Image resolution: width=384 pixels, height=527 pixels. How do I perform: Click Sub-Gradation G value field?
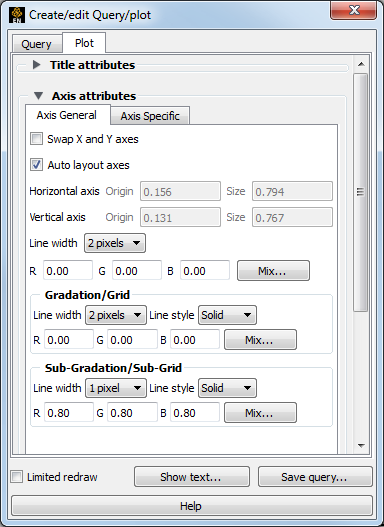tap(132, 412)
